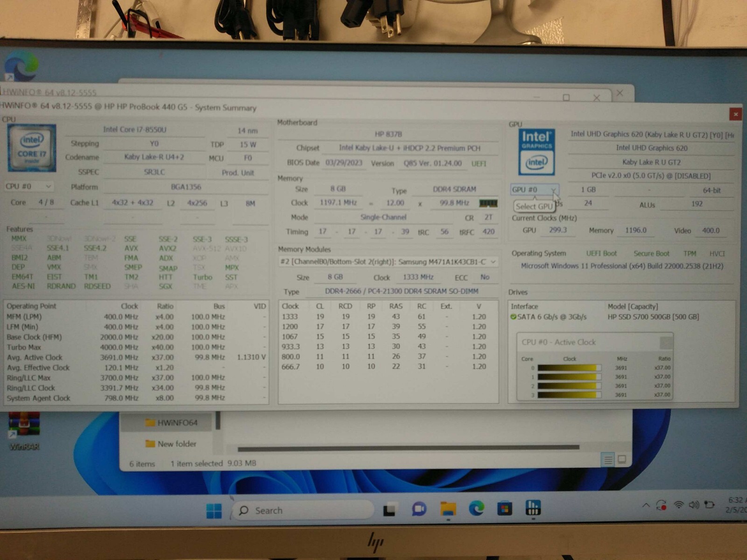Click the HVCI indicator label
747x560 pixels.
(x=717, y=254)
